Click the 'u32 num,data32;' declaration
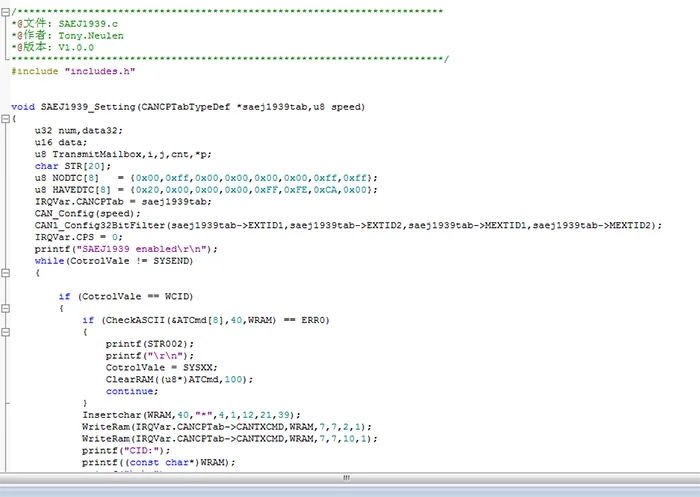Image resolution: width=700 pixels, height=497 pixels. [79, 131]
